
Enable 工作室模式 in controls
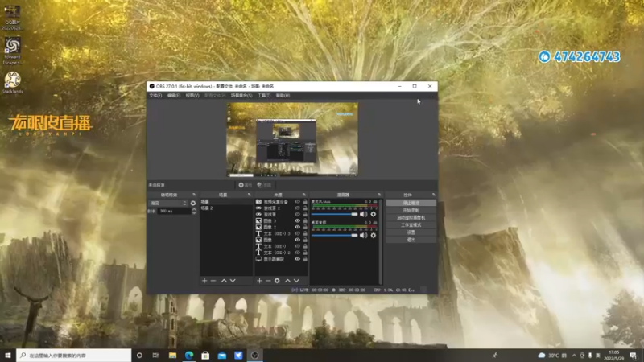click(x=411, y=225)
